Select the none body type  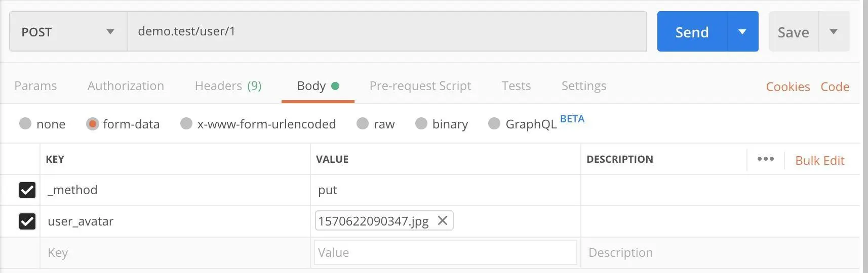25,124
